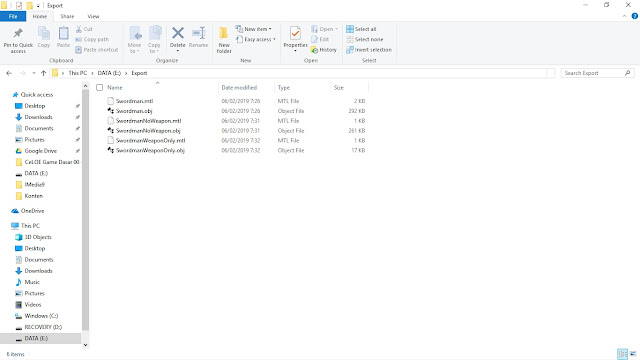Open RECOVERY (D:) drive in navigation pane
The width and height of the screenshot is (640, 360).
[43, 327]
